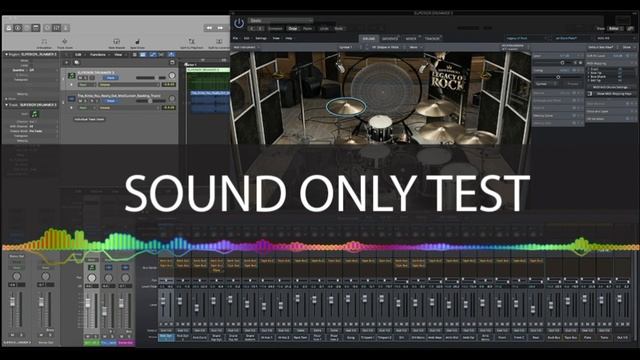
Task: Click the pan knob of the second track
Action: (x=172, y=98)
